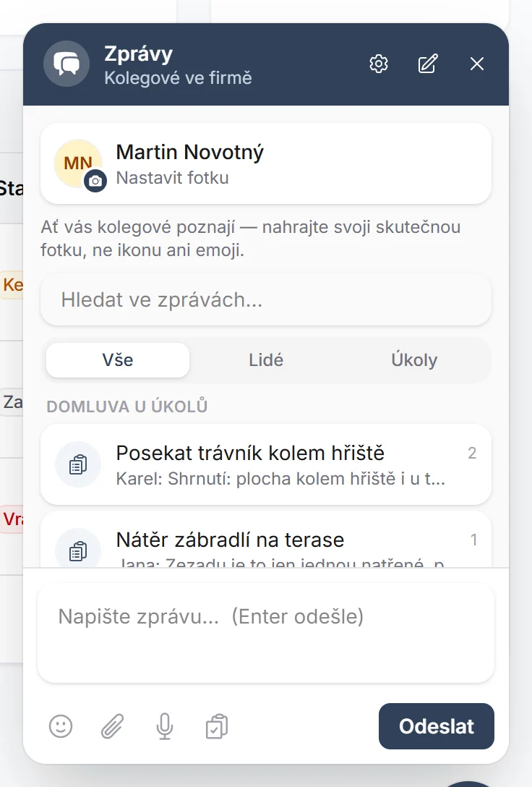Screen dimensions: 532x787
Task: Click the chat bubbles logo icon
Action: (x=66, y=64)
